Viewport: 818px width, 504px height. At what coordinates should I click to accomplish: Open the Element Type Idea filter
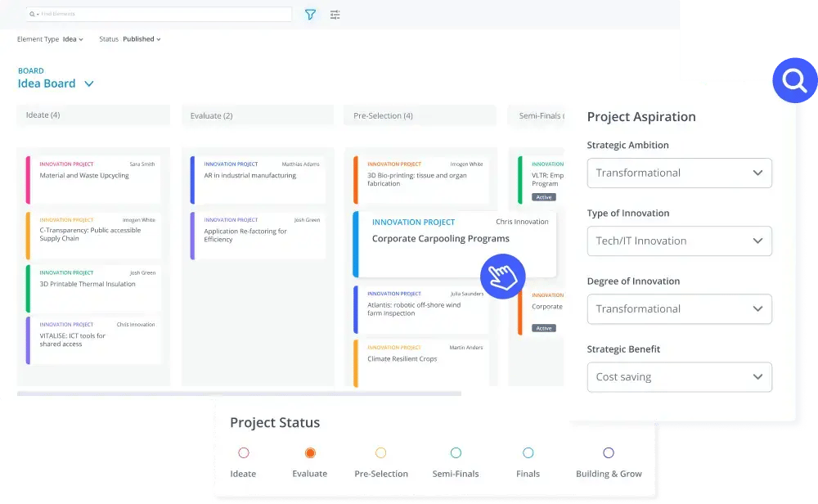[73, 39]
